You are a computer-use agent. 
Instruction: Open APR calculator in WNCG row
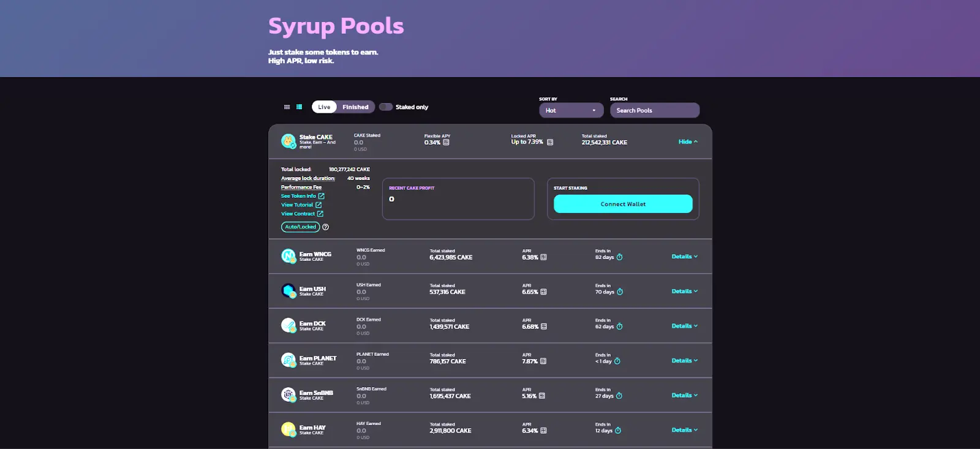543,257
